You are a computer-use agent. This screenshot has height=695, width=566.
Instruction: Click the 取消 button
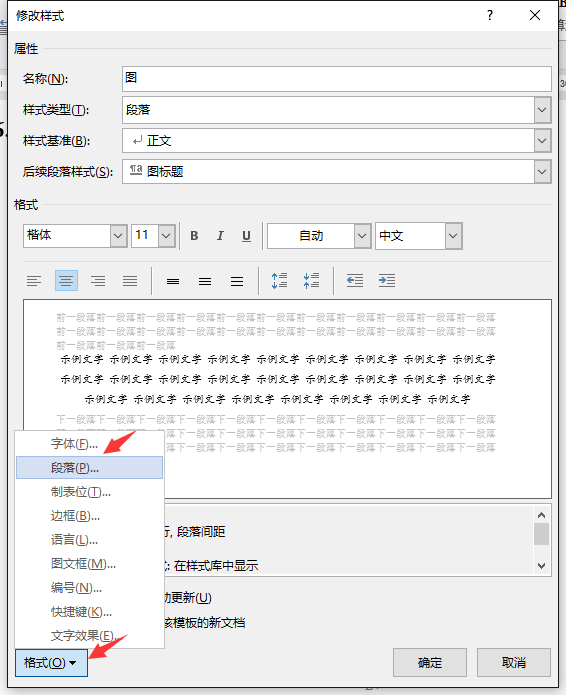pyautogui.click(x=514, y=663)
